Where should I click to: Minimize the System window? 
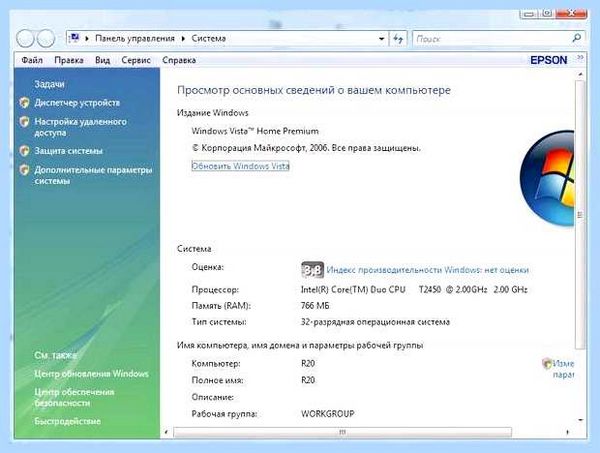pyautogui.click(x=529, y=14)
